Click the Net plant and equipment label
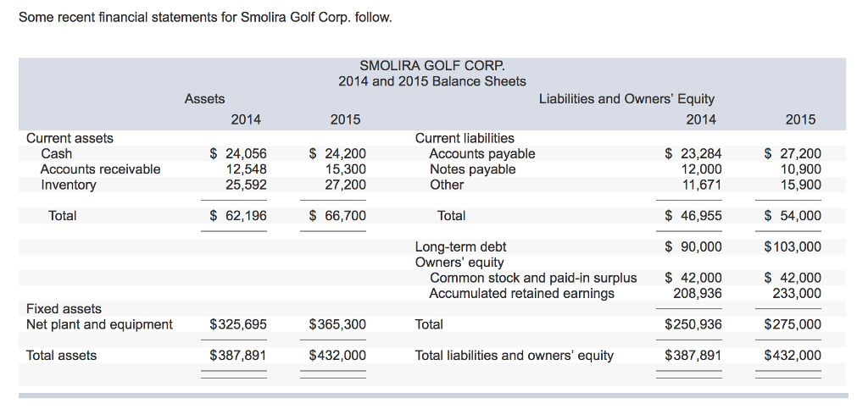 click(x=100, y=324)
